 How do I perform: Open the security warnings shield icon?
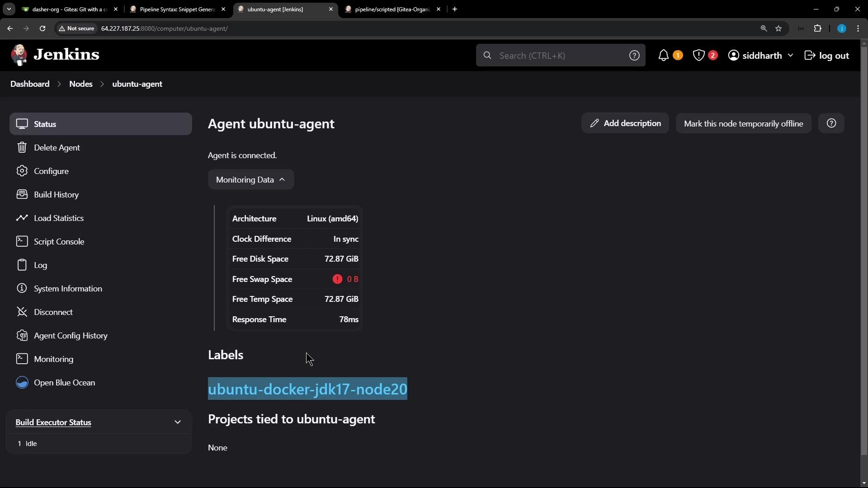(x=698, y=56)
